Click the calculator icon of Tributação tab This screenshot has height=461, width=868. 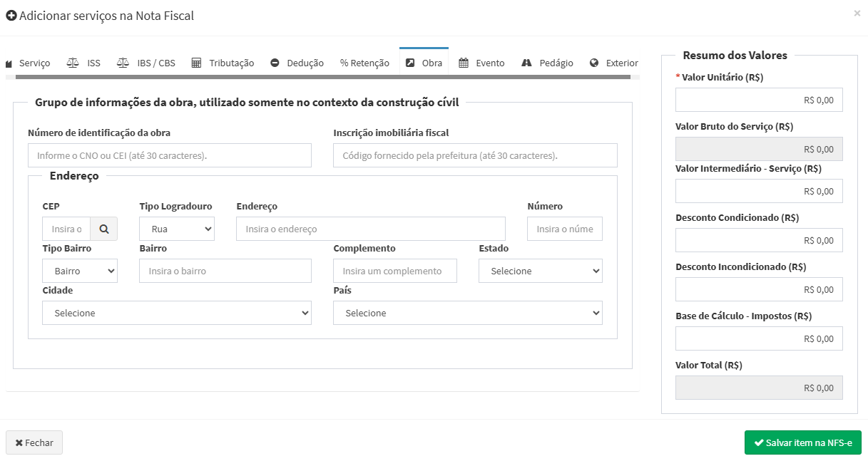(x=196, y=63)
